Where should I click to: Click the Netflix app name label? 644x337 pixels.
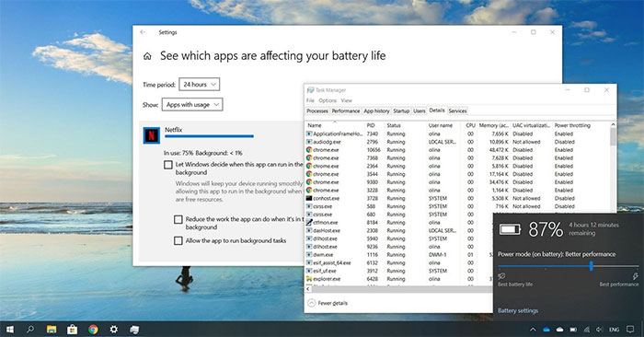173,130
